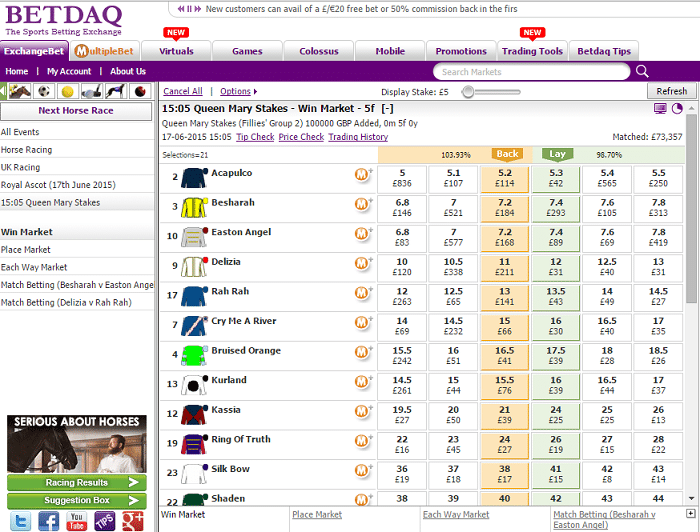Select the red cricket ball icon
The width and height of the screenshot is (700, 532).
pos(140,91)
